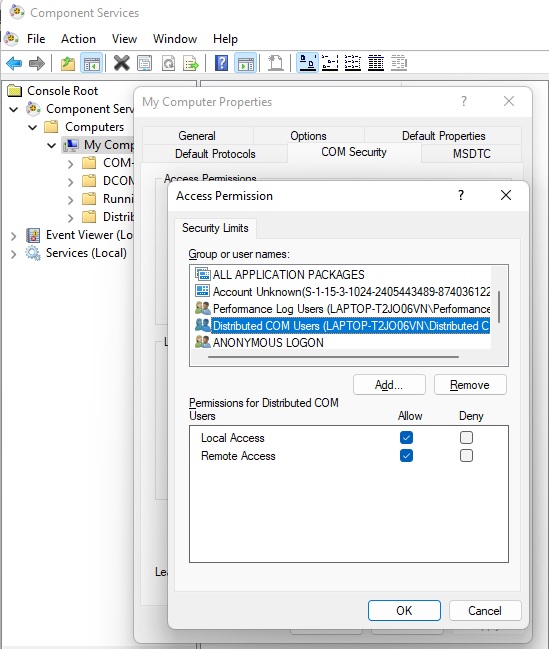This screenshot has width=549, height=649.
Task: Check Deny for Local Access
Action: coord(466,437)
